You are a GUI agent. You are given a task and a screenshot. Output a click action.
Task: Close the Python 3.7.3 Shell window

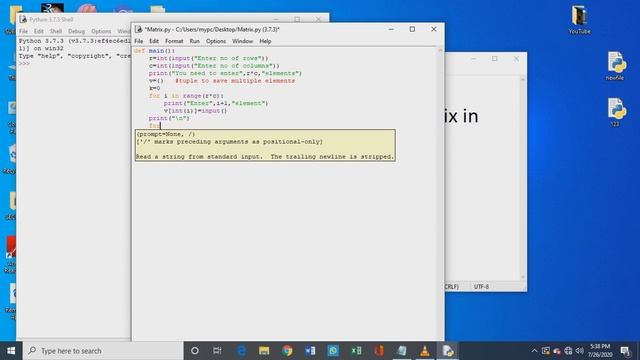coord(318,19)
